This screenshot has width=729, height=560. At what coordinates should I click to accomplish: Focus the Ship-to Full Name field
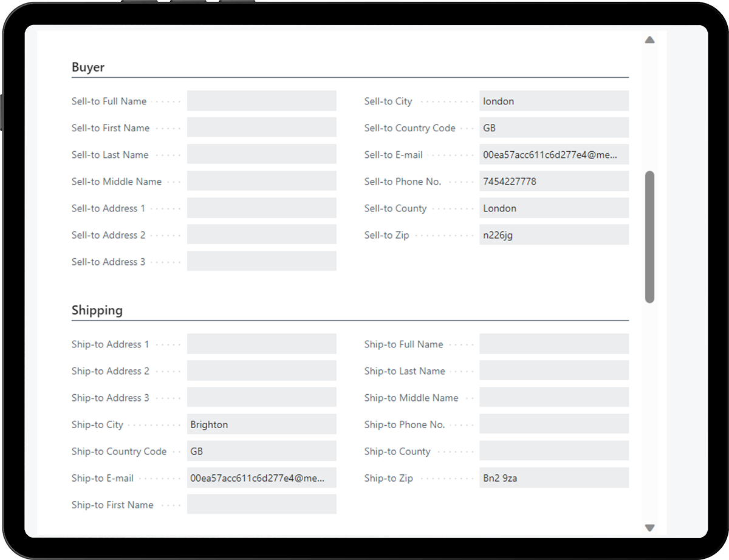pyautogui.click(x=553, y=344)
